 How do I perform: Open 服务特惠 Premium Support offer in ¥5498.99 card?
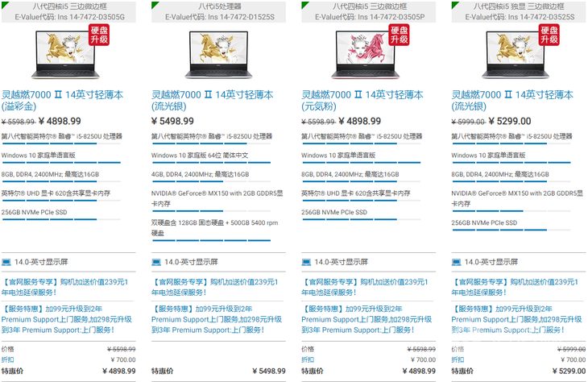pyautogui.click(x=217, y=319)
